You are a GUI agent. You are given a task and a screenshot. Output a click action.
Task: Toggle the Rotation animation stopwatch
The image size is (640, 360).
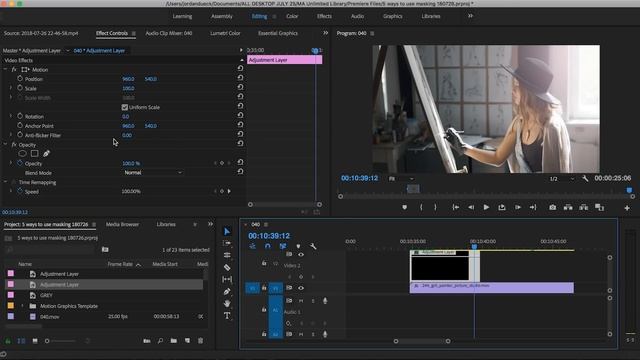[20, 116]
